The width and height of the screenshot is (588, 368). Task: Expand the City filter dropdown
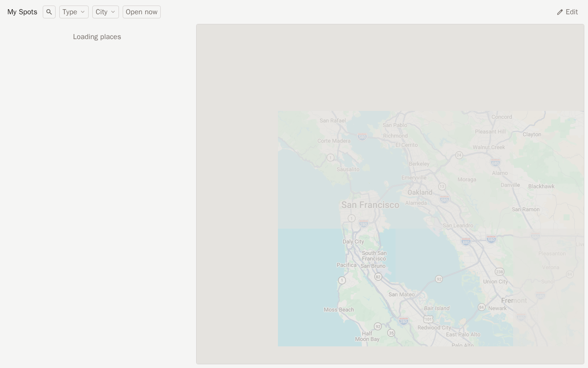point(105,12)
